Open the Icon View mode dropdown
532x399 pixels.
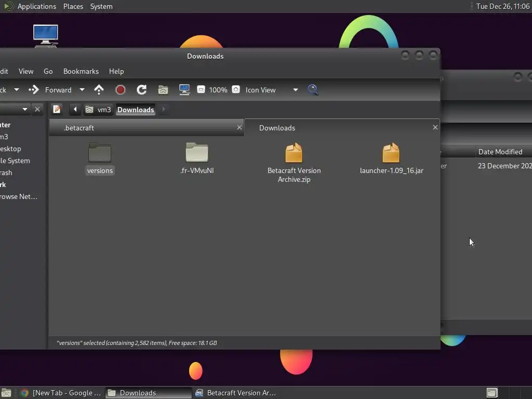271,90
